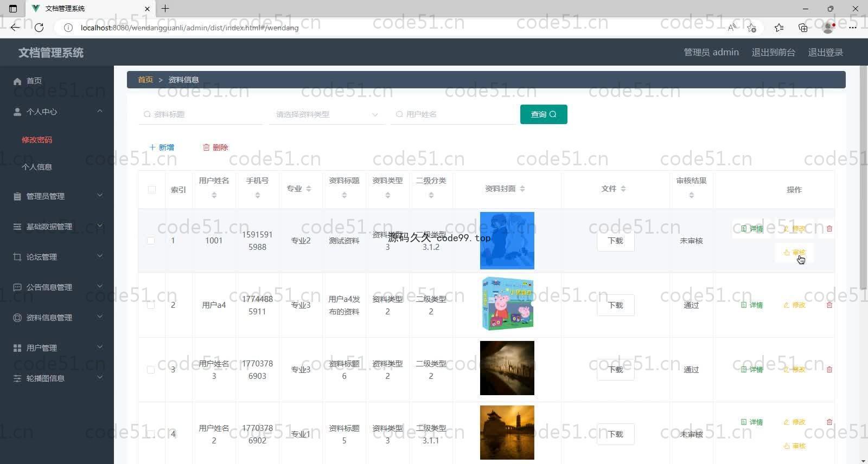Screen dimensions: 868x464
Task: Expand the 论坛管理 chevron
Action: [x=100, y=256]
